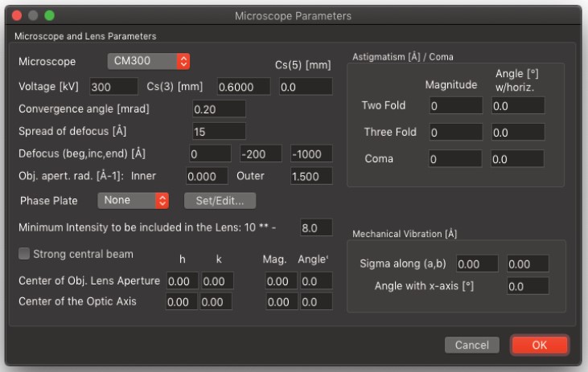Enable the Strong central beam checkbox
The width and height of the screenshot is (588, 372).
coord(24,254)
